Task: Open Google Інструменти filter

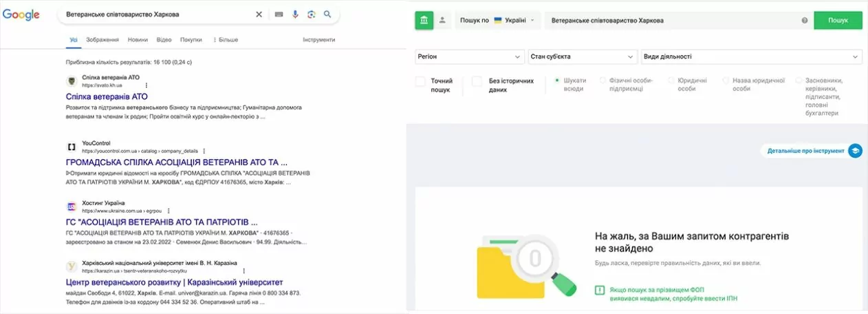Action: [x=319, y=40]
